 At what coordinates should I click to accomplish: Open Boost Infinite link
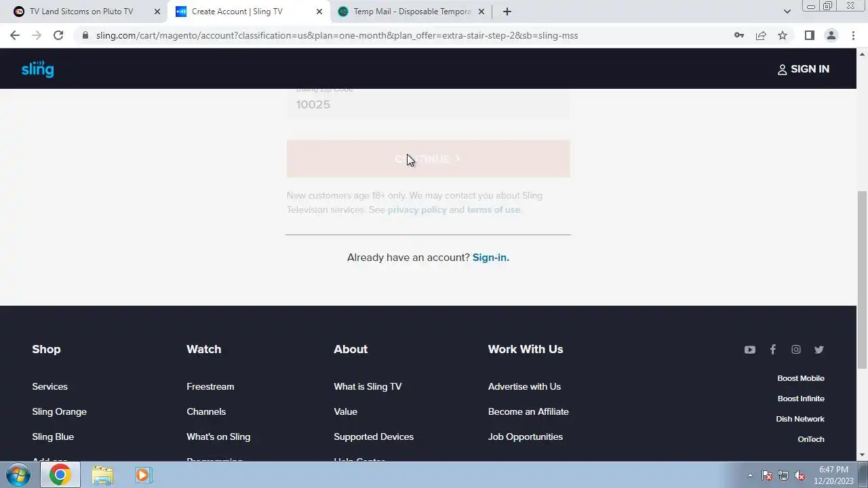click(x=801, y=399)
